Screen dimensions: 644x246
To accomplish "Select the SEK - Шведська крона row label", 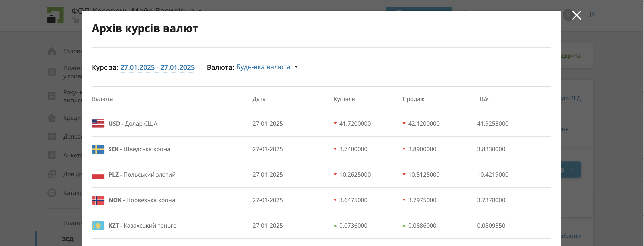I will (139, 149).
